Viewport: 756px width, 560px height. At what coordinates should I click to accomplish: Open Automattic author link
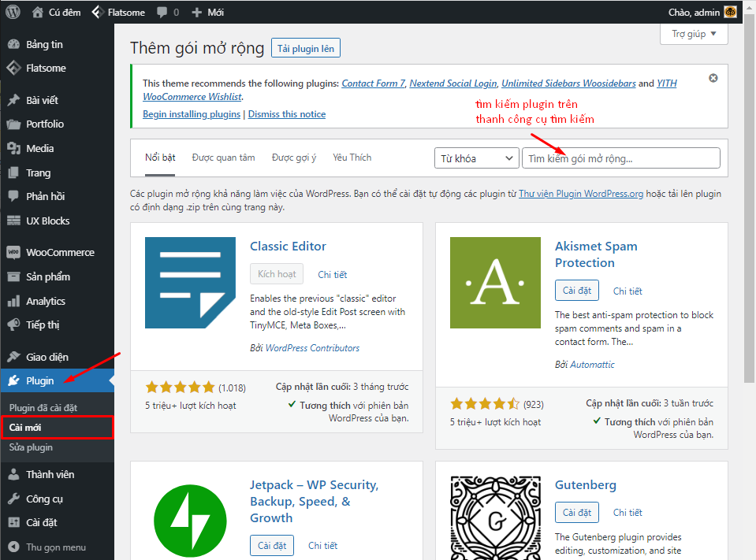coord(592,365)
